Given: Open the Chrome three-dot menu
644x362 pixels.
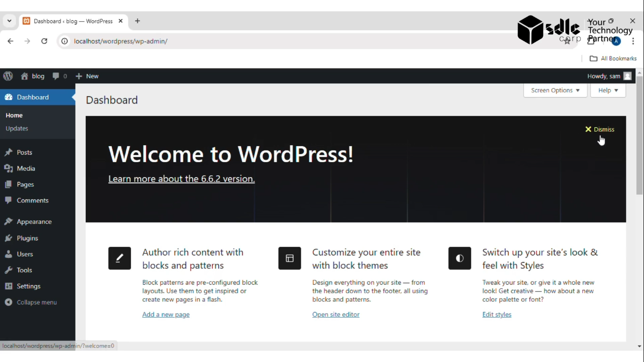Looking at the screenshot, I should coord(633,41).
